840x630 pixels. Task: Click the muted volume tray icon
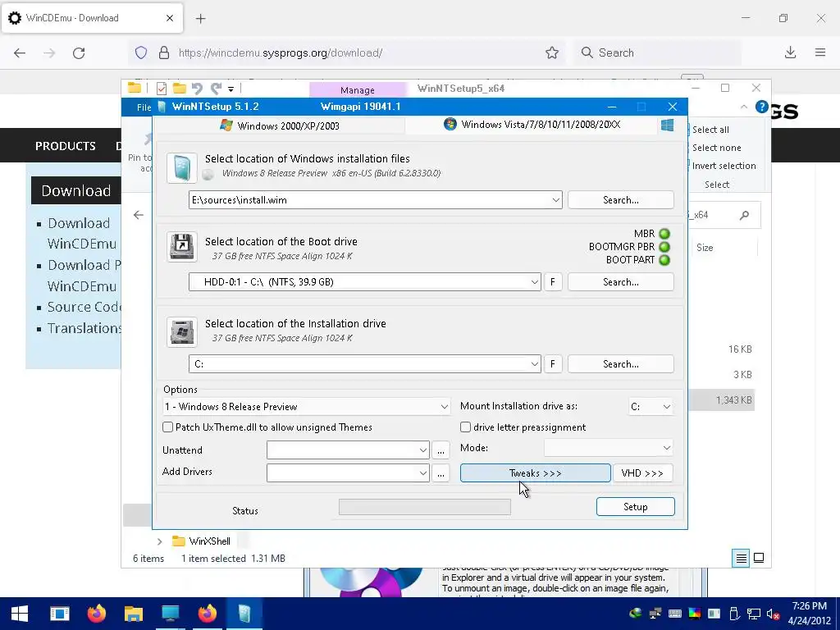pos(773,614)
